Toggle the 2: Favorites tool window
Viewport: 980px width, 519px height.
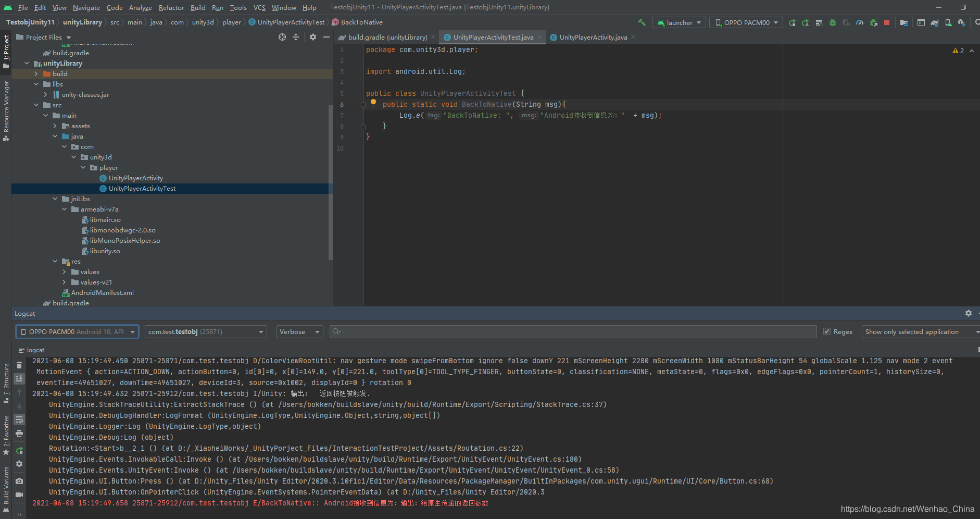click(6, 436)
